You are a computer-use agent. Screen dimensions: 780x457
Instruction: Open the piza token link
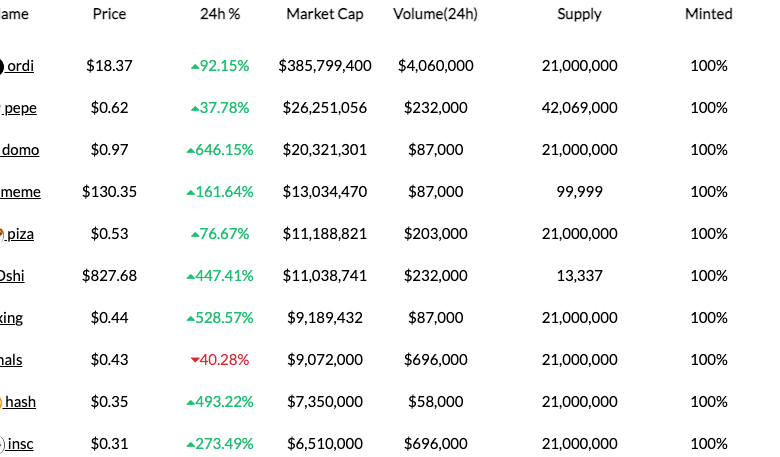pyautogui.click(x=20, y=234)
